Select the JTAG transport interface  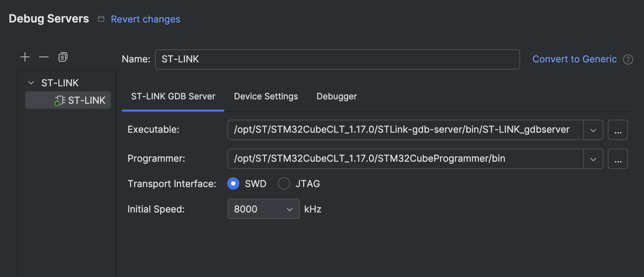[x=284, y=183]
